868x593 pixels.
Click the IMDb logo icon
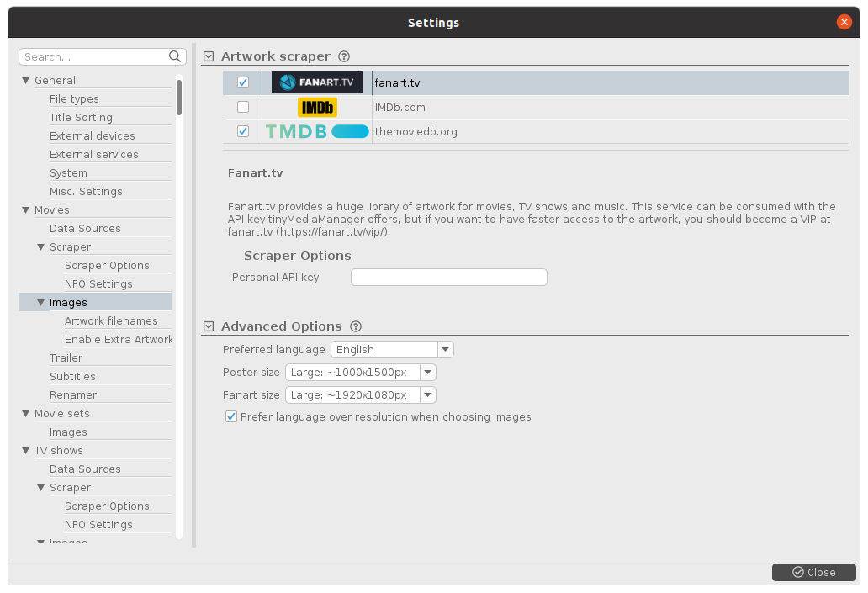(317, 108)
